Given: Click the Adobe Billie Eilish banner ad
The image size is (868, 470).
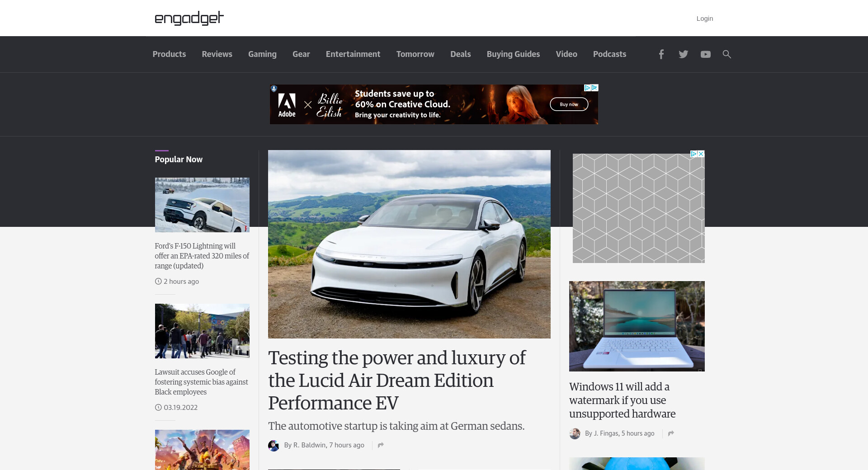Looking at the screenshot, I should point(434,104).
